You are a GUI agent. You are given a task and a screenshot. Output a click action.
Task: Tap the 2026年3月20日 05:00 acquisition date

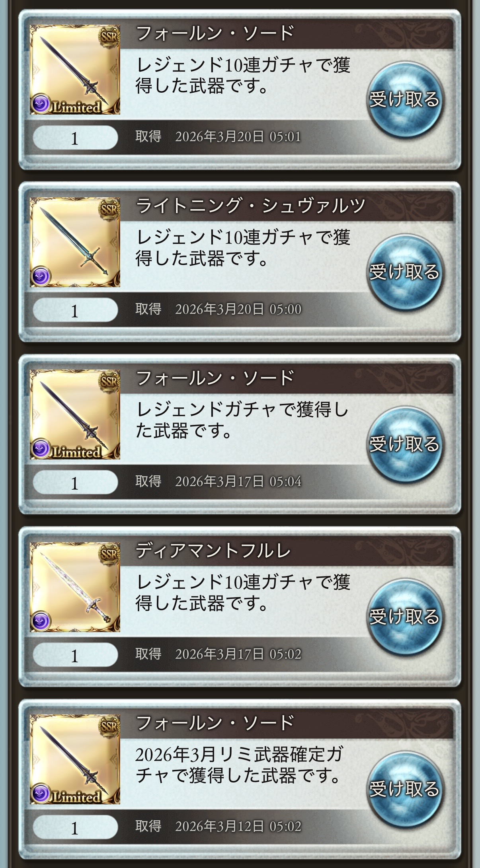pos(238,309)
